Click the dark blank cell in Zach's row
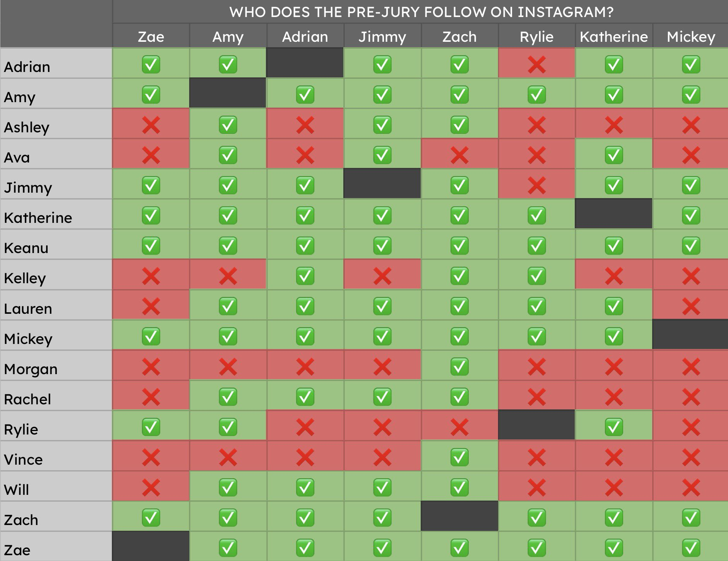Image resolution: width=728 pixels, height=561 pixels. pos(459,516)
